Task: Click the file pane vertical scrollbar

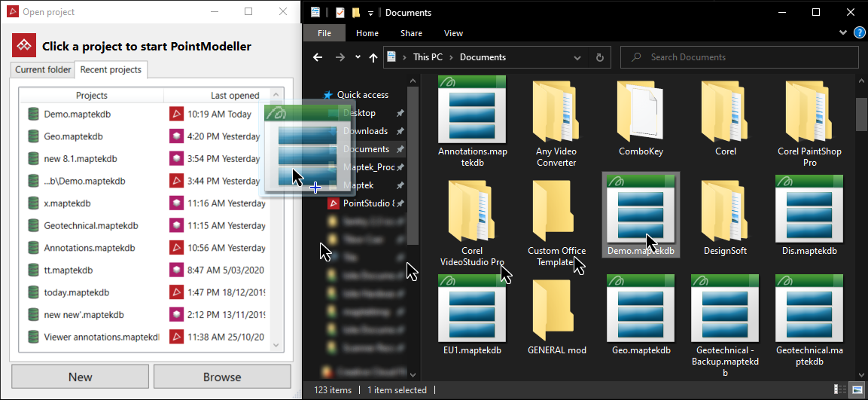Action: tap(862, 226)
